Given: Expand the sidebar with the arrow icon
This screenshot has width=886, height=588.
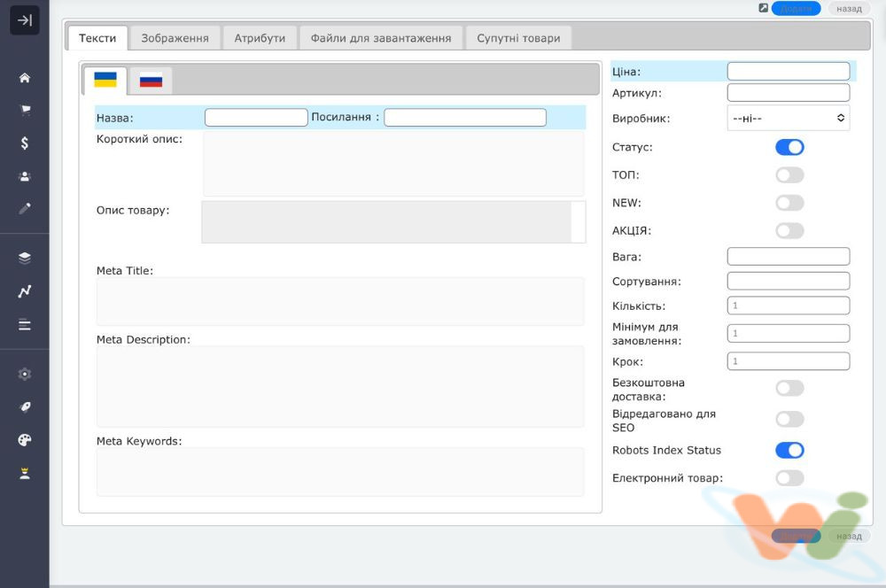Looking at the screenshot, I should pyautogui.click(x=25, y=20).
